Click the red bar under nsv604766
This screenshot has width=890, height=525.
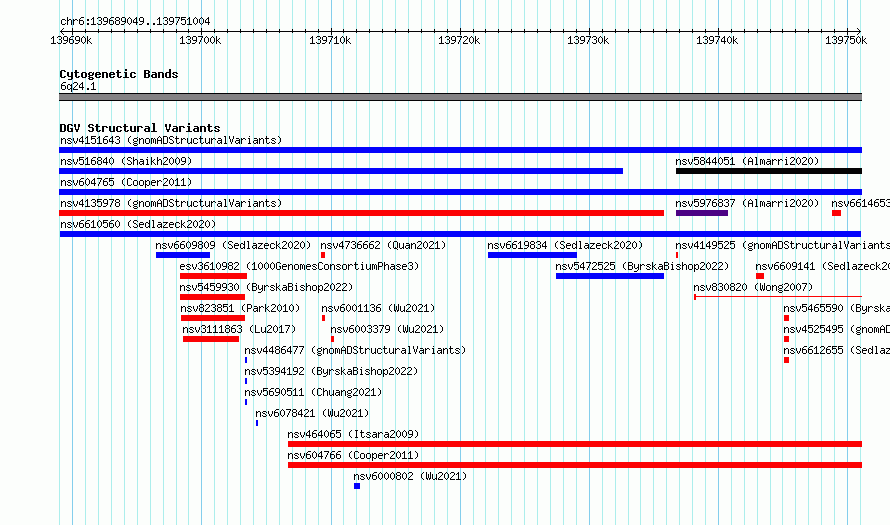(x=575, y=465)
